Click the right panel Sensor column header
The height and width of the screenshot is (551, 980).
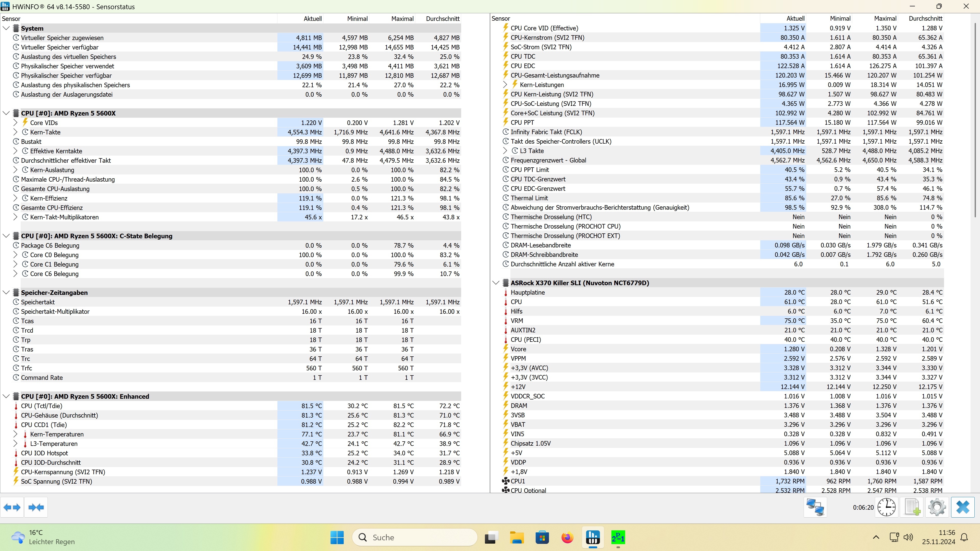(x=625, y=18)
